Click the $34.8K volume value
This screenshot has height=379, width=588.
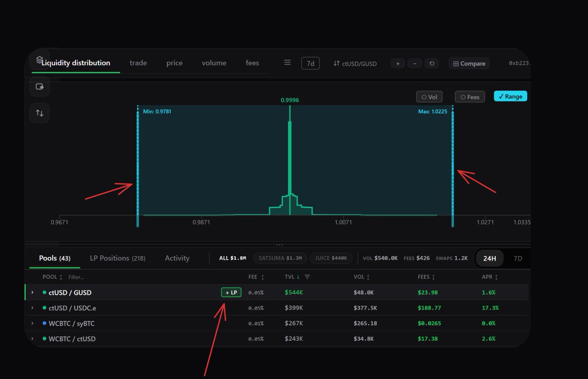pyautogui.click(x=364, y=339)
